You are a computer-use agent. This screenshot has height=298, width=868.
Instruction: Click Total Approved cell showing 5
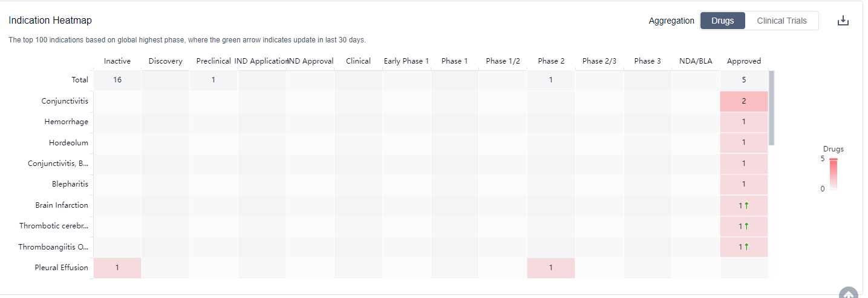[743, 80]
